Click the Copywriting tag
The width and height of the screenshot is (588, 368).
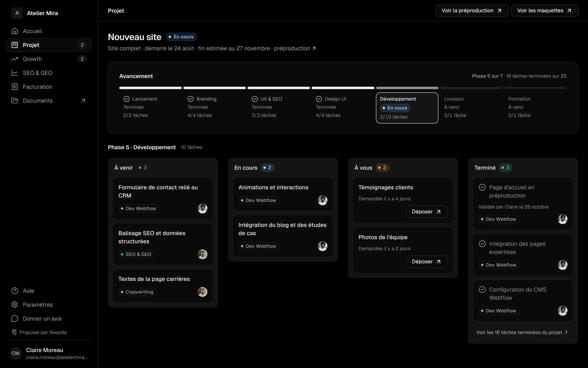[137, 292]
